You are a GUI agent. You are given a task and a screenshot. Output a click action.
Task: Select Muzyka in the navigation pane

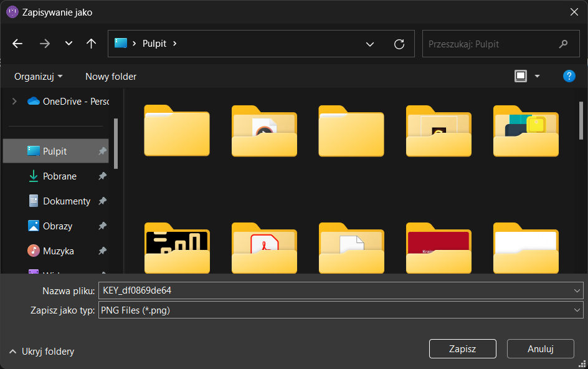58,251
